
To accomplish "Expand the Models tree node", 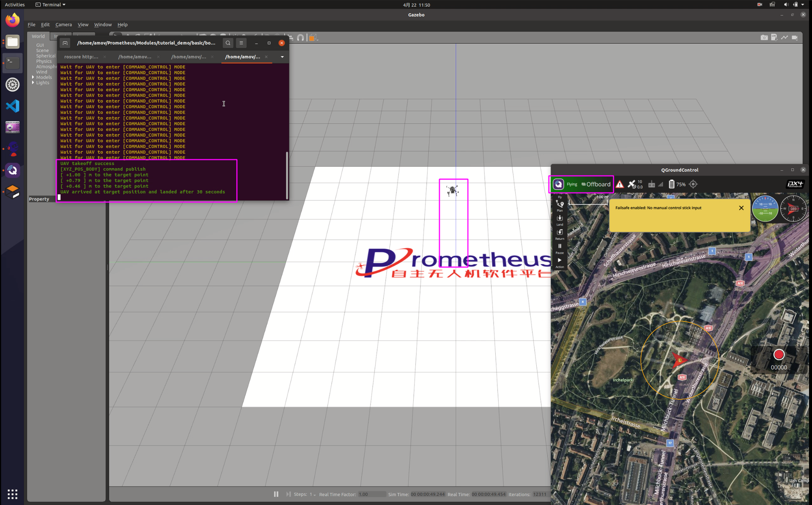I will pyautogui.click(x=33, y=77).
